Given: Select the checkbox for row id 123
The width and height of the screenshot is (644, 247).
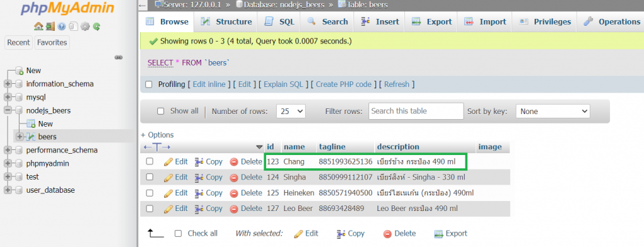Looking at the screenshot, I should pos(150,162).
